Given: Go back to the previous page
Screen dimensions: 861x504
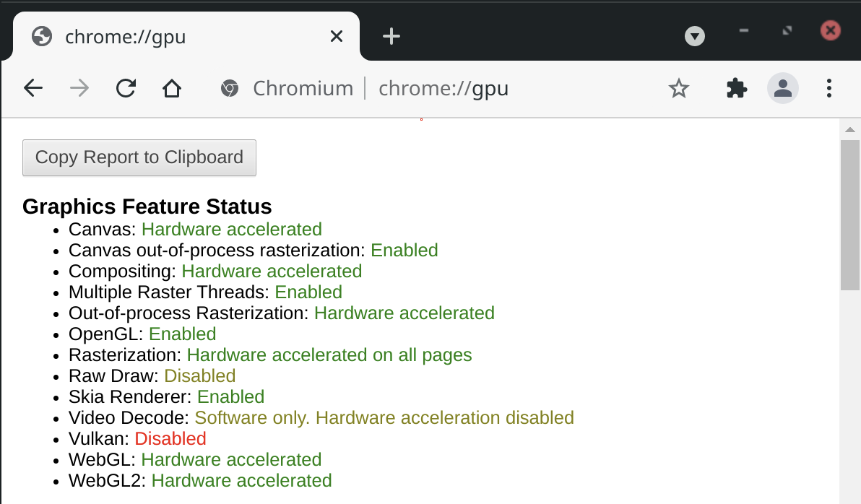Looking at the screenshot, I should click(33, 88).
